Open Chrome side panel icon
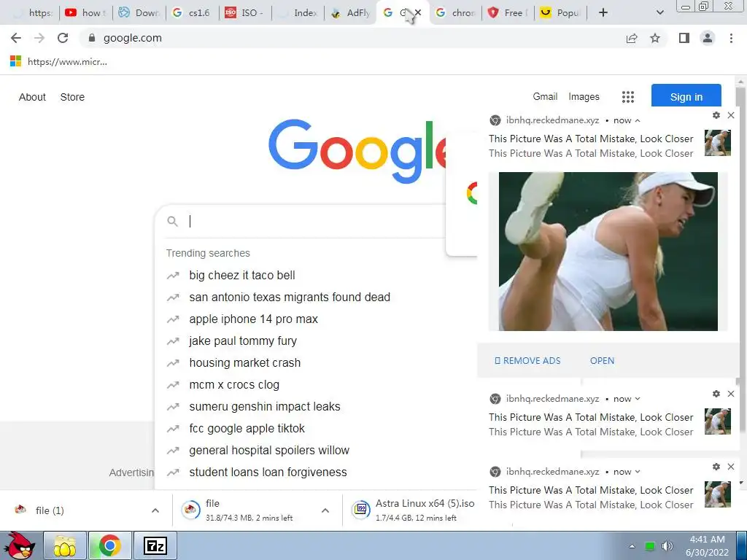Image resolution: width=747 pixels, height=560 pixels. pos(684,38)
